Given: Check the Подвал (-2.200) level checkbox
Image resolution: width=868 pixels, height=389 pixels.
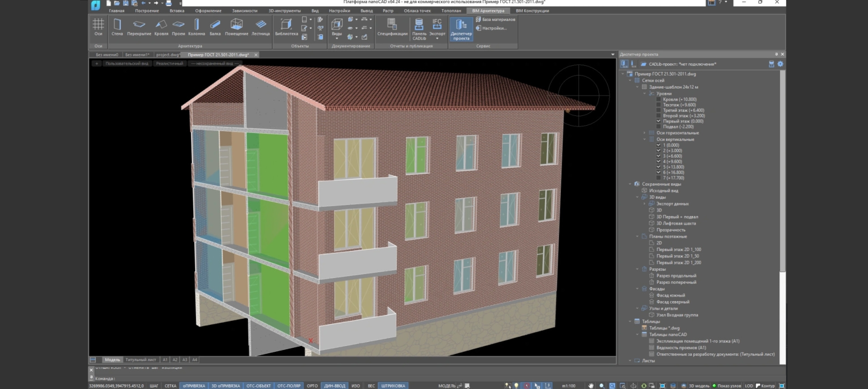Looking at the screenshot, I should click(x=658, y=127).
